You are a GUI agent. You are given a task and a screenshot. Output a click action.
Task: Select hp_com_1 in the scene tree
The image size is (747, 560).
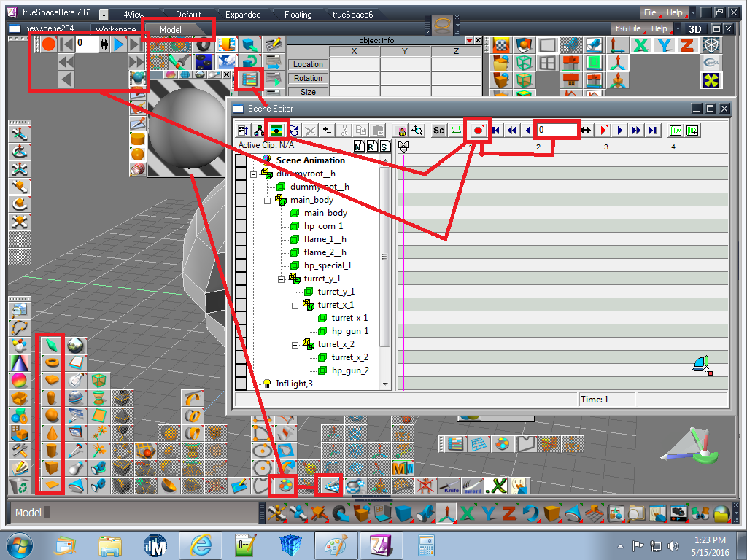coord(323,226)
